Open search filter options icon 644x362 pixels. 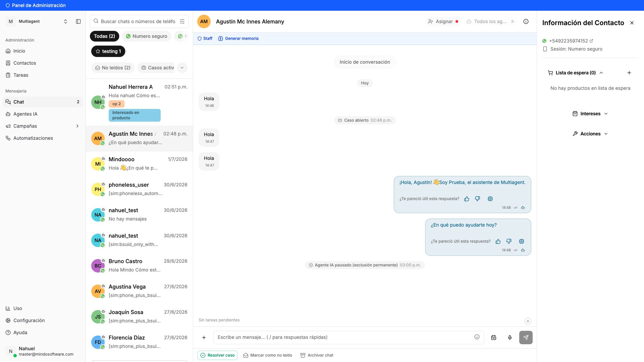click(182, 21)
